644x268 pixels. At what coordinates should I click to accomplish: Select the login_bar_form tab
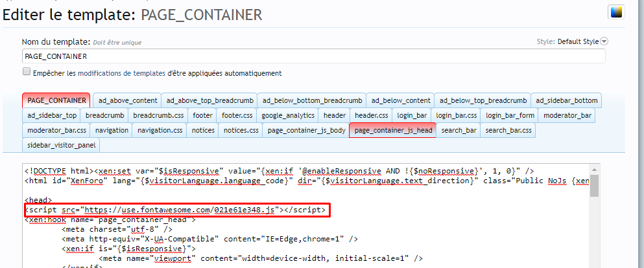tap(510, 116)
